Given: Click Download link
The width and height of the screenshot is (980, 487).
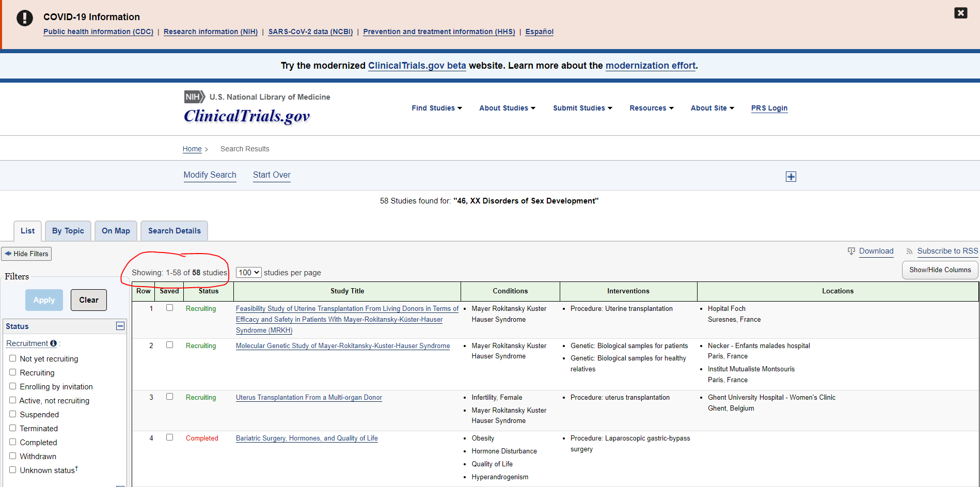Looking at the screenshot, I should [876, 251].
